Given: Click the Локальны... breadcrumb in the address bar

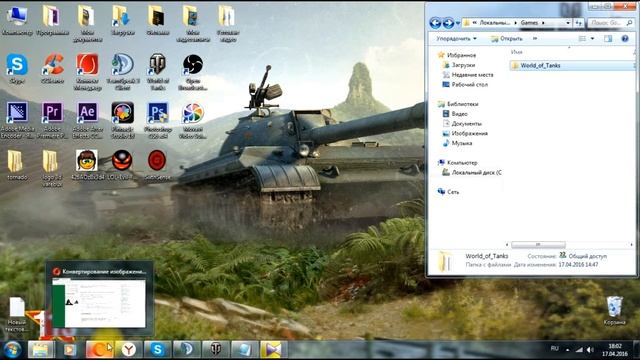Looking at the screenshot, I should pyautogui.click(x=494, y=23).
